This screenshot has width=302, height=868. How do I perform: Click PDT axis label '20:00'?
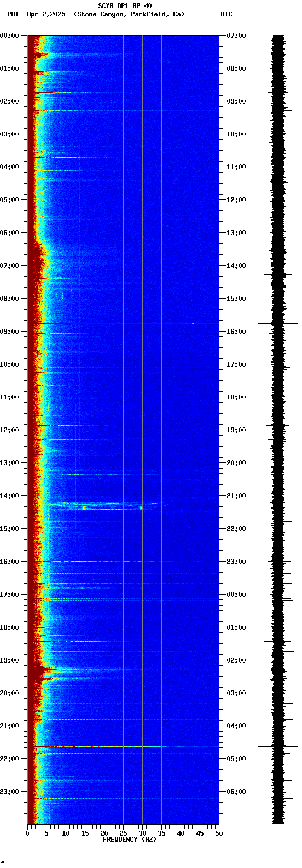point(9,693)
